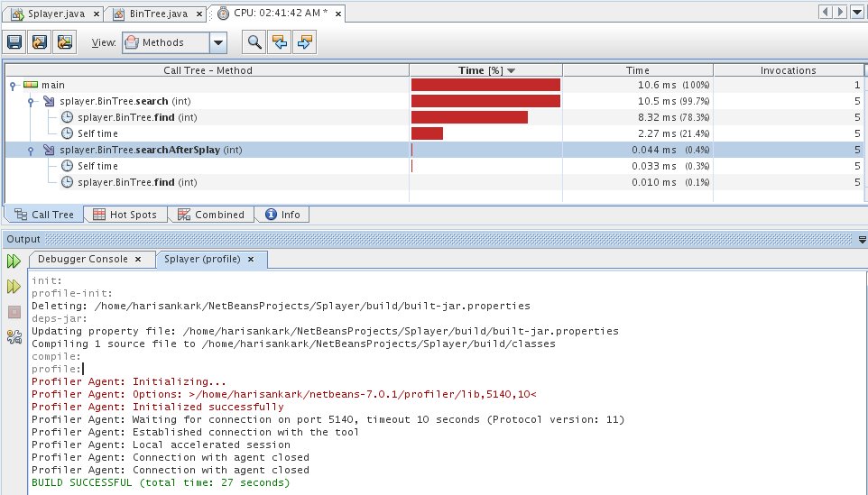Select Self time row under search
The image size is (868, 495).
435,133
